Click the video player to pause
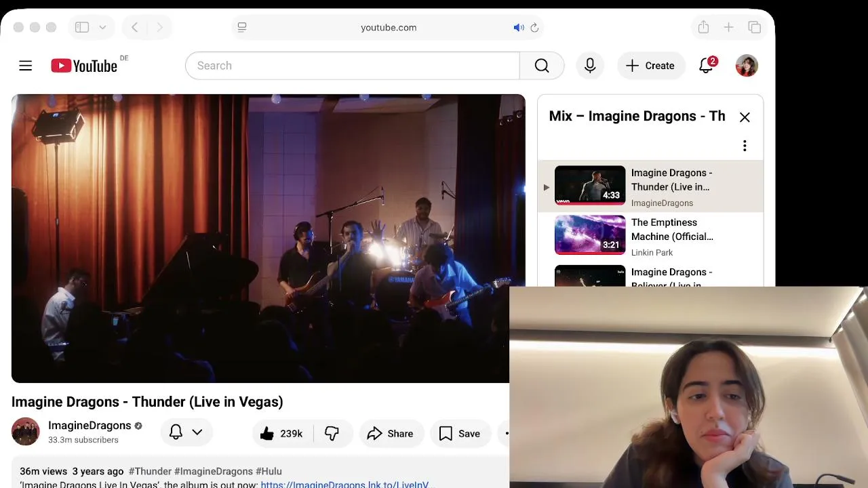The height and width of the screenshot is (488, 868). tap(269, 239)
